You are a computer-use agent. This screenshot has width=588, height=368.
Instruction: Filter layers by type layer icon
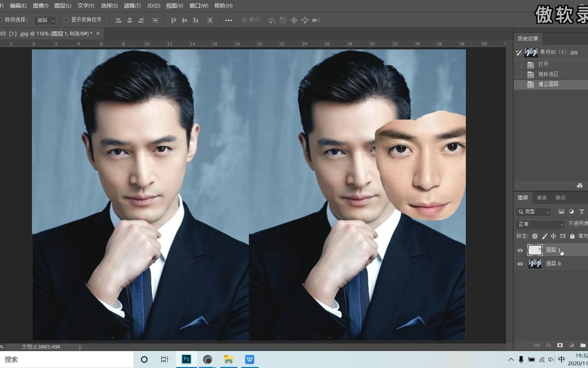tap(582, 212)
